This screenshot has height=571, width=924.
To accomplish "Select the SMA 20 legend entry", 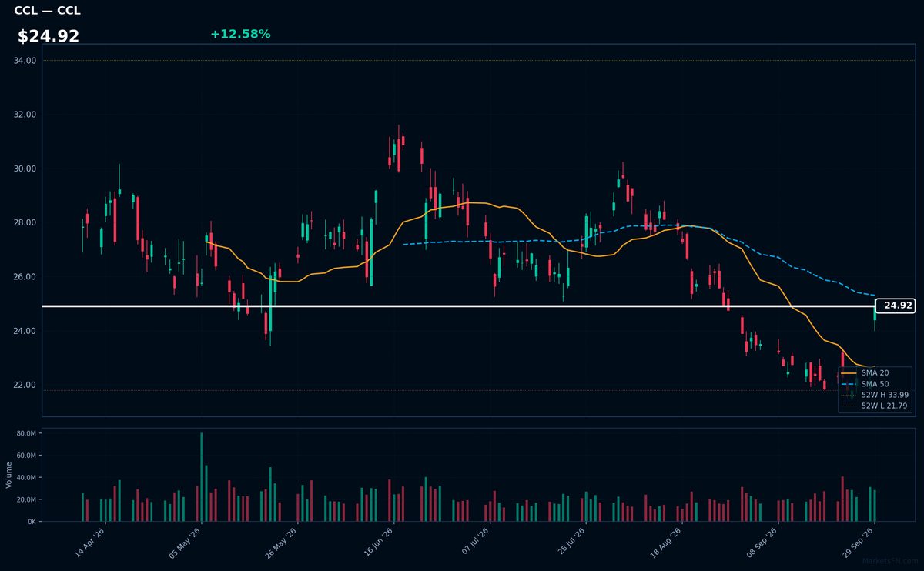I will coord(875,372).
